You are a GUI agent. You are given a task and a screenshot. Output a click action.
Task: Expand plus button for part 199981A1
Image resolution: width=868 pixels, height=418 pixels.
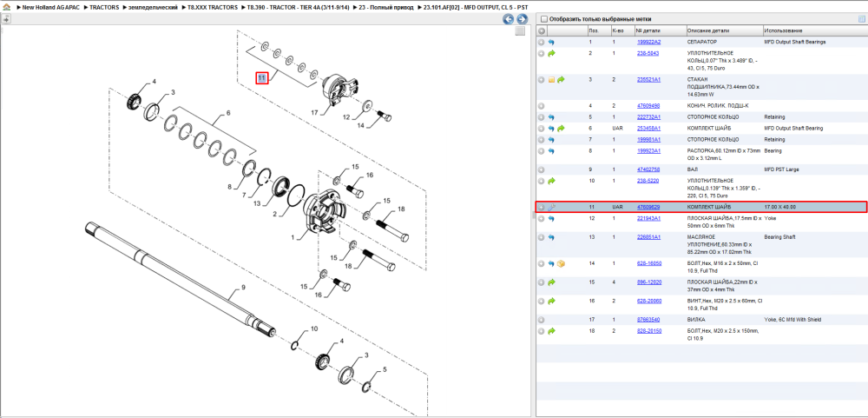pos(542,140)
